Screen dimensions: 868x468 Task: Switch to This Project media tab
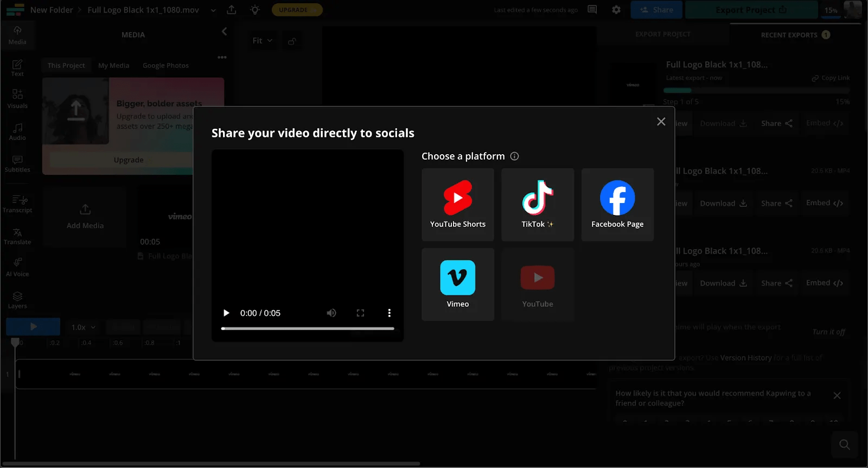coord(66,65)
